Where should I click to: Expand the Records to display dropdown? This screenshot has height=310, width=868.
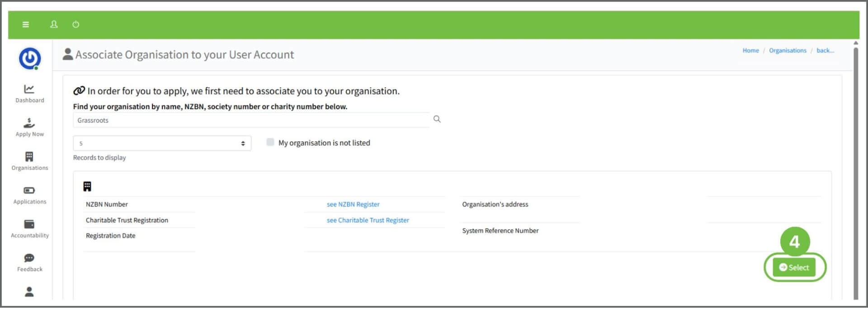pos(162,143)
